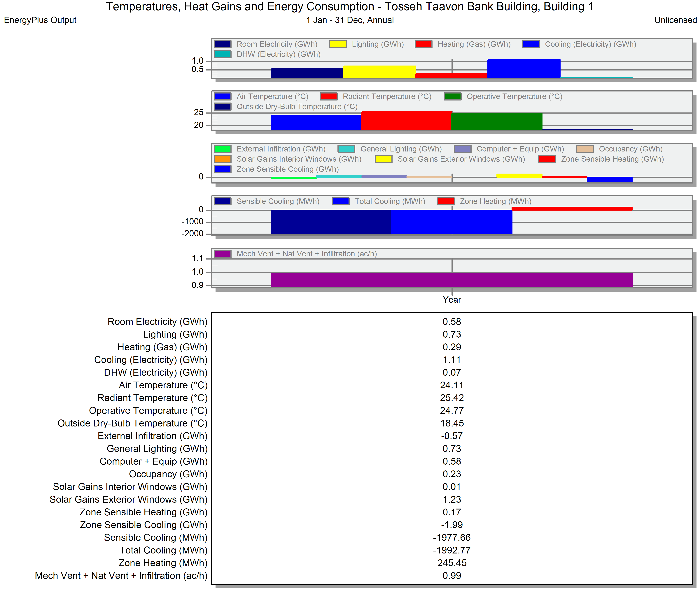The height and width of the screenshot is (589, 700).
Task: Click the External Infiltration green swatch
Action: pyautogui.click(x=223, y=149)
